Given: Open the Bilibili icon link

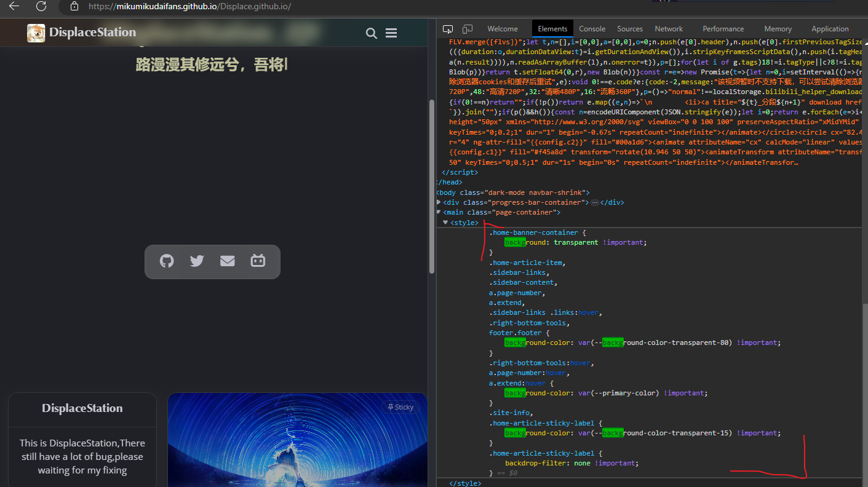Looking at the screenshot, I should pos(258,261).
